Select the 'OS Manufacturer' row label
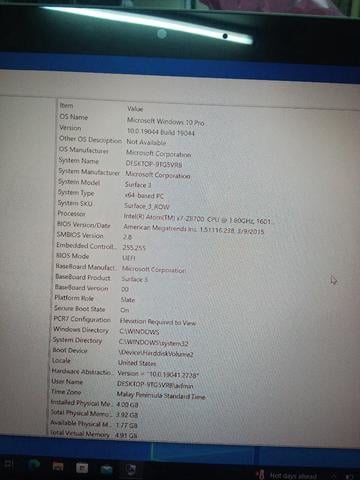 (x=83, y=150)
